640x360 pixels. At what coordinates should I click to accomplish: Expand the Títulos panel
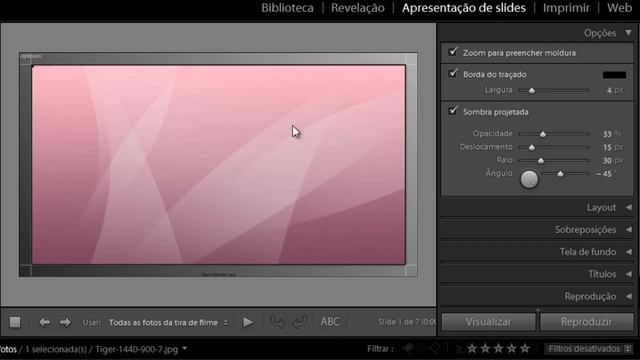(629, 274)
